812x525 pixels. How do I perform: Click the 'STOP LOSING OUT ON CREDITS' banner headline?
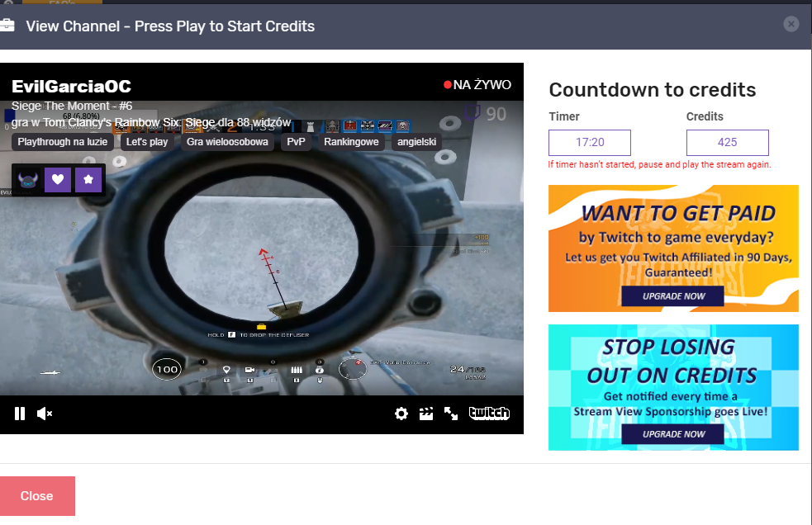[x=672, y=362]
